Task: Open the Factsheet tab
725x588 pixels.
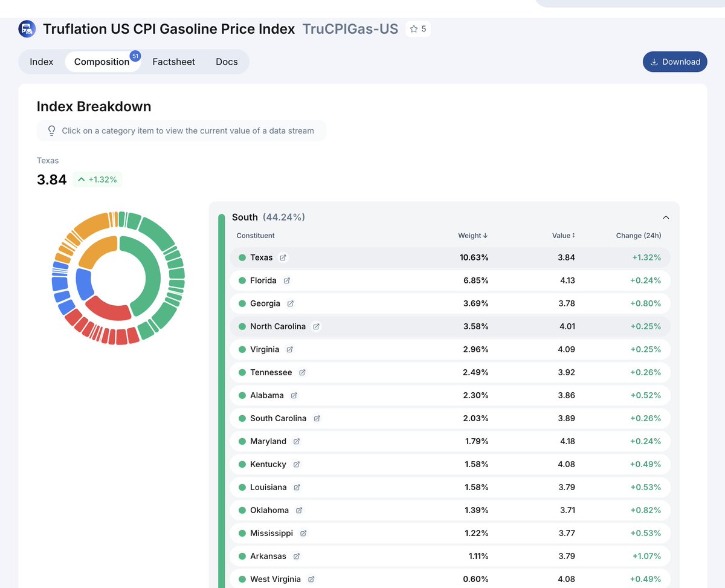Action: tap(174, 62)
